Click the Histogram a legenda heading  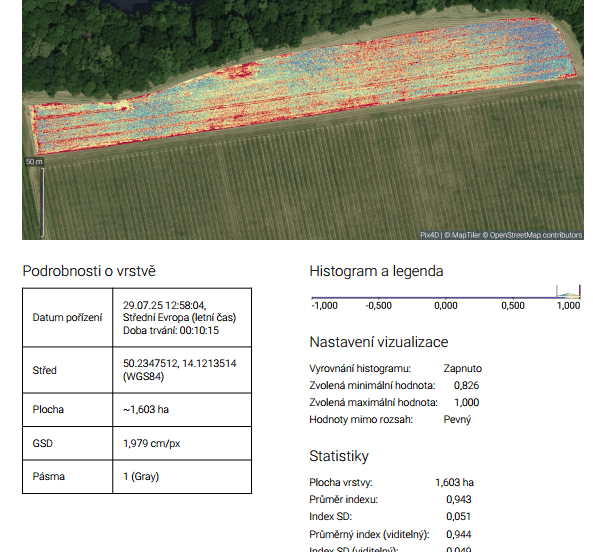376,271
